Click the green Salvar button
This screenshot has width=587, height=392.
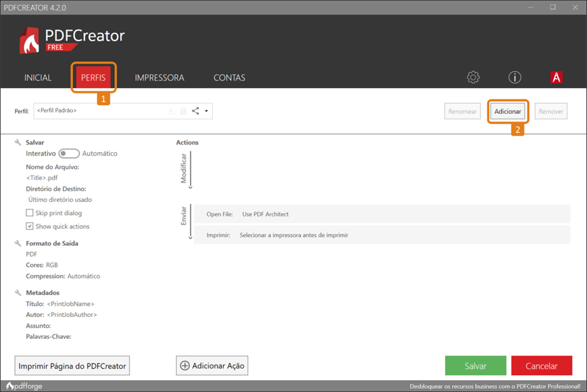coord(475,366)
